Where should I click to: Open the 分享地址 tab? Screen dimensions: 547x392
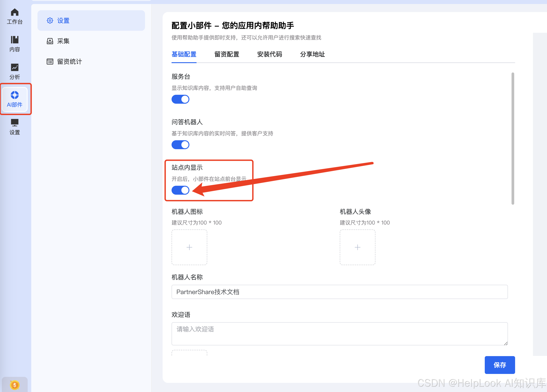point(312,54)
